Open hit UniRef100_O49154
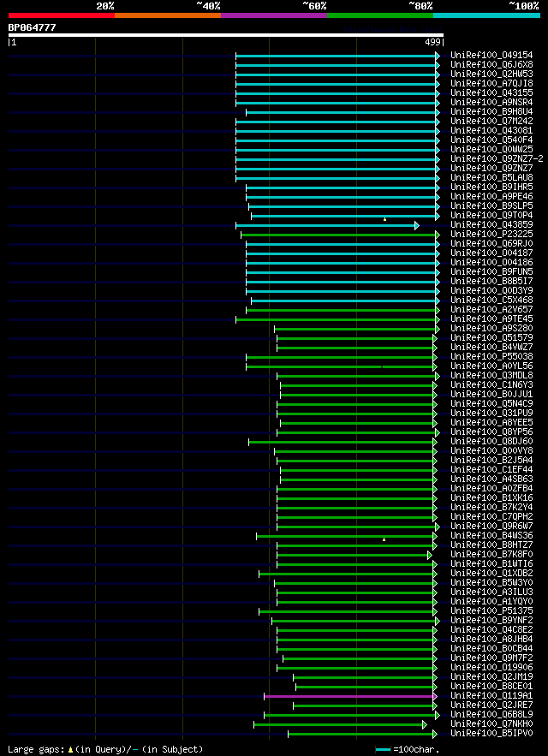This screenshot has height=756, width=548. (x=491, y=56)
